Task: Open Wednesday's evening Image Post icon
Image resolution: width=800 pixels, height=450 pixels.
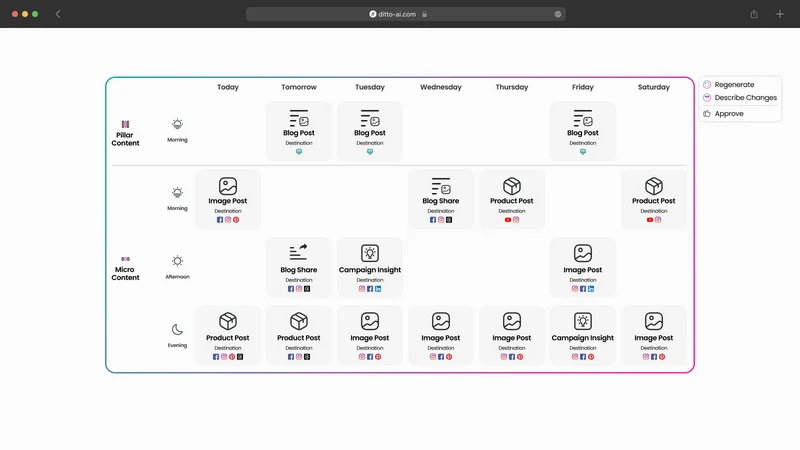Action: click(441, 321)
